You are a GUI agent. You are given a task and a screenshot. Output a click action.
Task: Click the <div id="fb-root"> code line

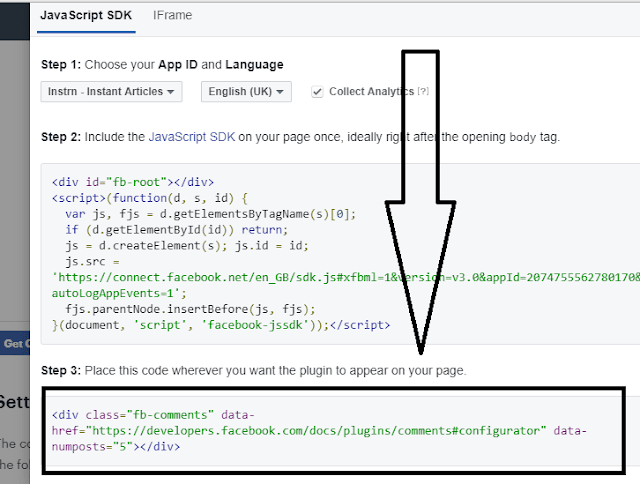tap(133, 182)
